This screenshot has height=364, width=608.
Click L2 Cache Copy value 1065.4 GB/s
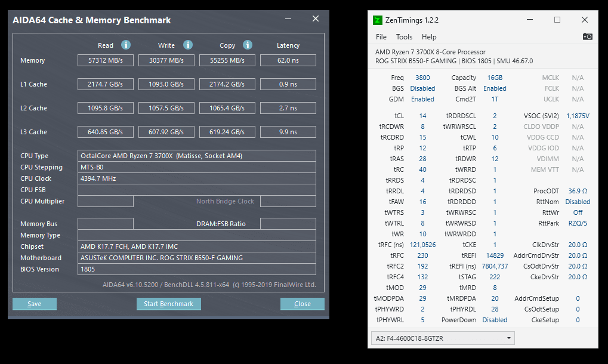(227, 108)
